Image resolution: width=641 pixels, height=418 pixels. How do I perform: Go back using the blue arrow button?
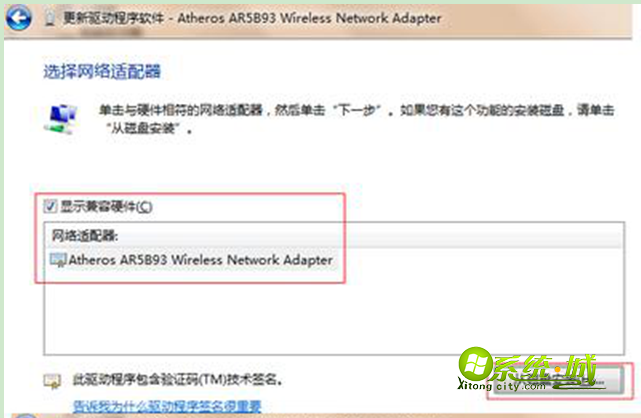(x=18, y=18)
